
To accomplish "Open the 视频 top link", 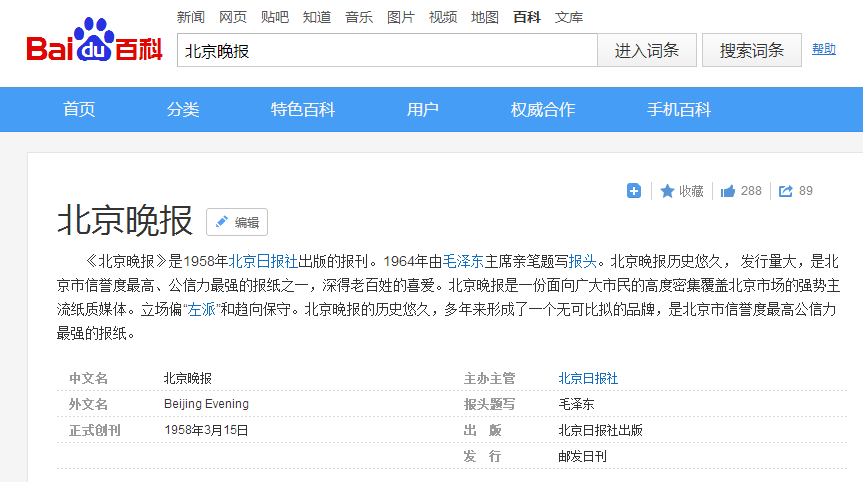I will coord(443,17).
